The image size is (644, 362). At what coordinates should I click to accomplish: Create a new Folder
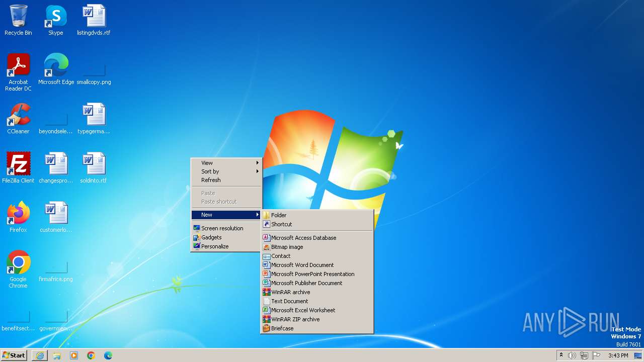pos(317,215)
